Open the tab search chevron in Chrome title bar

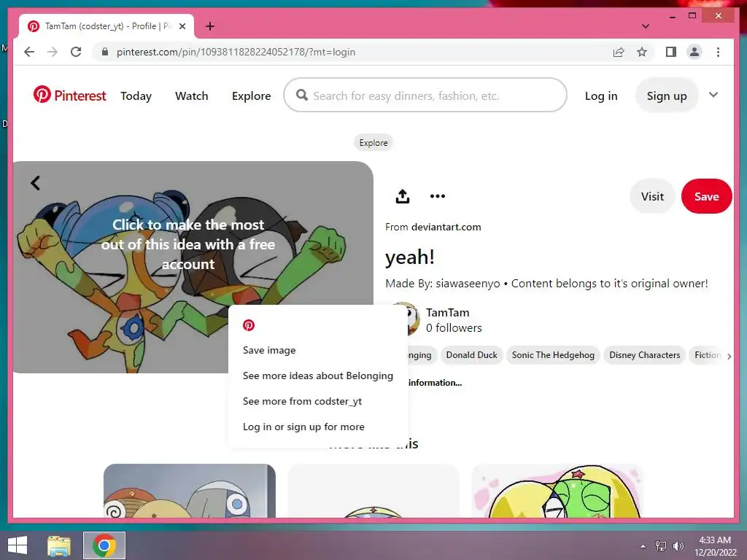click(x=645, y=26)
